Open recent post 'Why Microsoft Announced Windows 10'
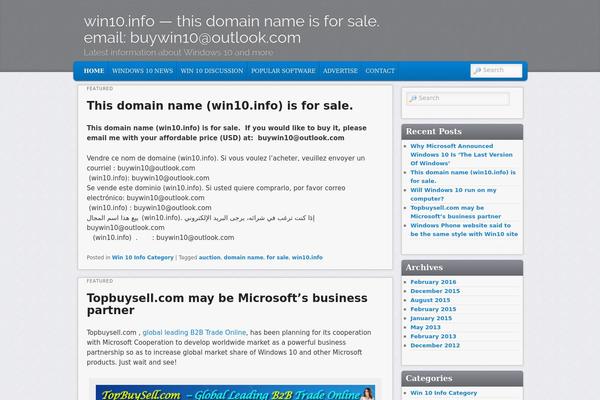 (x=461, y=155)
